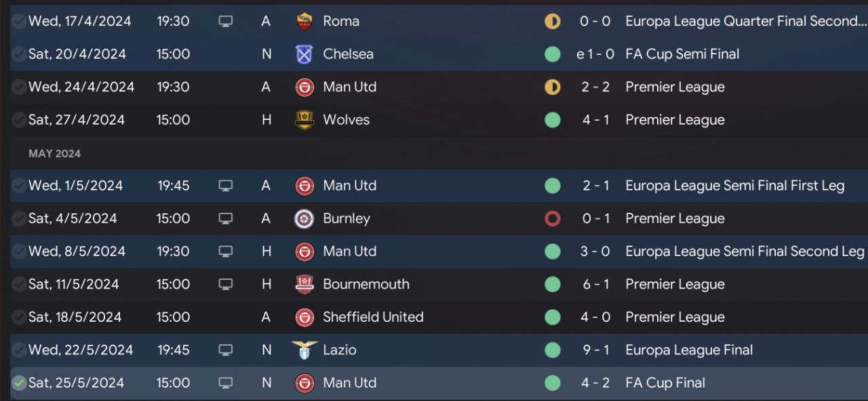Click the Chelsea club badge icon
The width and height of the screenshot is (868, 401).
304,54
